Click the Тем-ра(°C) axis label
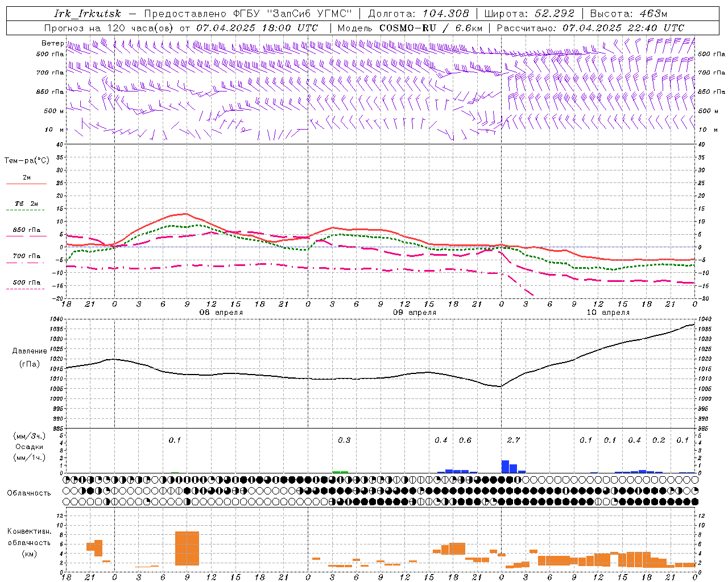The image size is (728, 582). tap(27, 161)
